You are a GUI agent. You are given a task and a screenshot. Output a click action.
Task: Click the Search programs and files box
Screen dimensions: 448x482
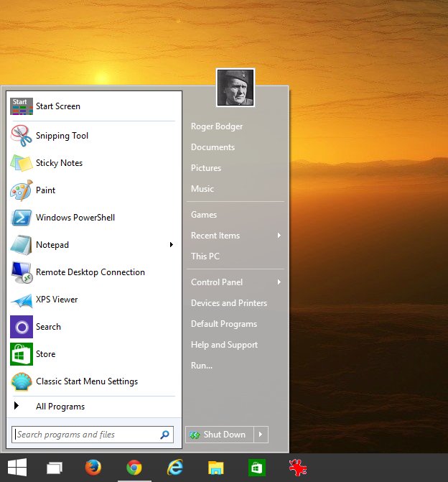tap(86, 435)
